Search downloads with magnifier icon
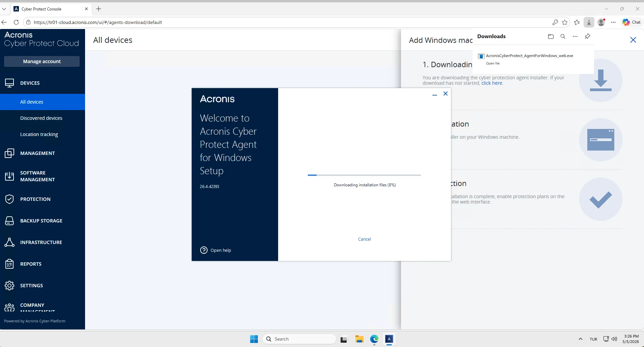This screenshot has width=644, height=347. pyautogui.click(x=563, y=36)
